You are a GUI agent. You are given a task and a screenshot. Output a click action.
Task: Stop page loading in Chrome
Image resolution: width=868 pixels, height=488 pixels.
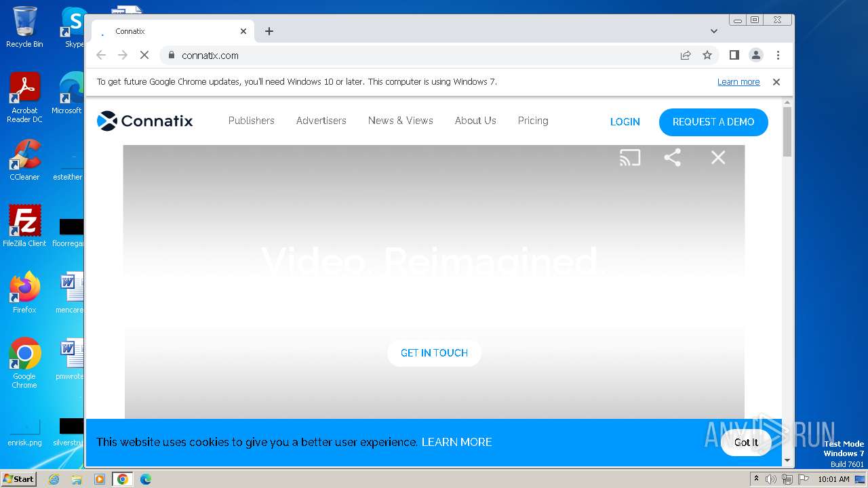pos(144,56)
